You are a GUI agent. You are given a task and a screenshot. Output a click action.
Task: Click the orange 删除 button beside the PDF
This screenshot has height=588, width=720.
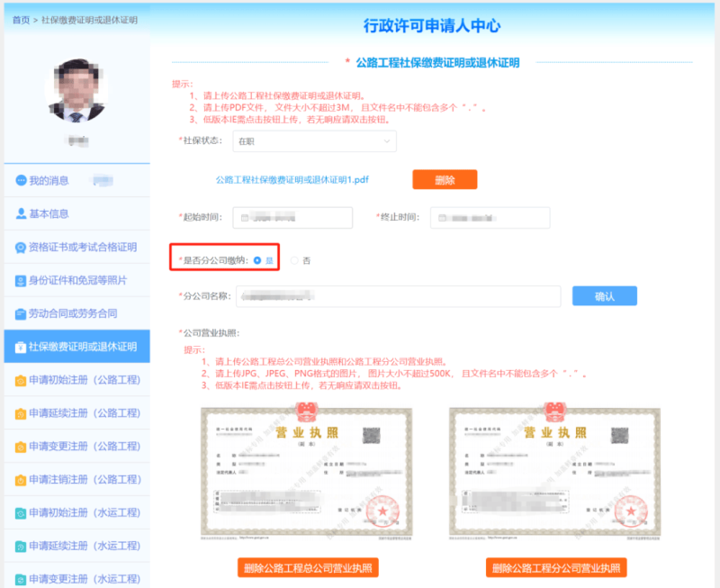445,179
